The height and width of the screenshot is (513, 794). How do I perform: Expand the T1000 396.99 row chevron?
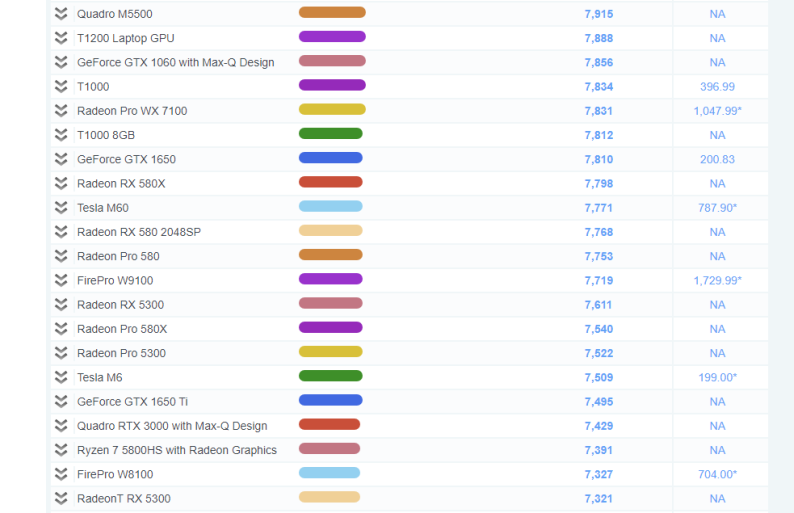tap(61, 87)
